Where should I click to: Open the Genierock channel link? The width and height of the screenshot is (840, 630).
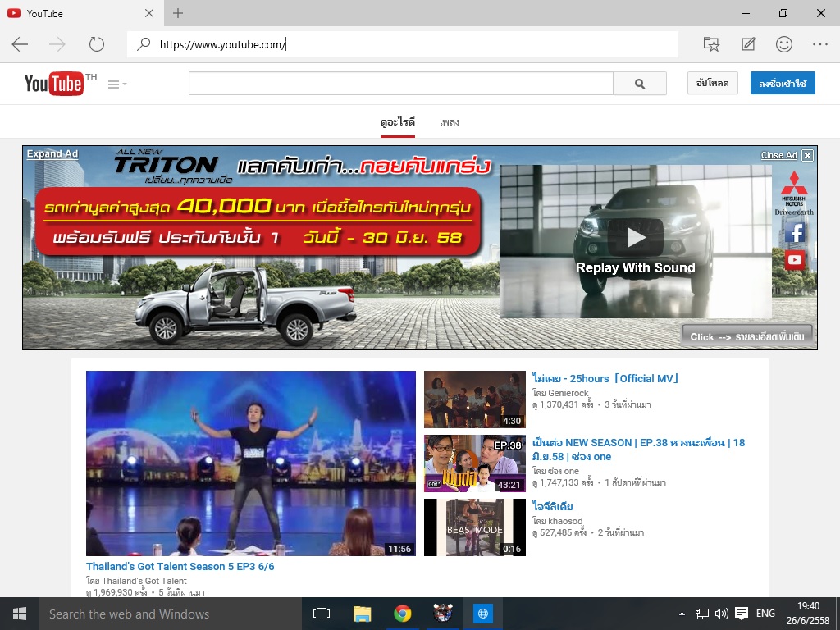click(x=566, y=393)
